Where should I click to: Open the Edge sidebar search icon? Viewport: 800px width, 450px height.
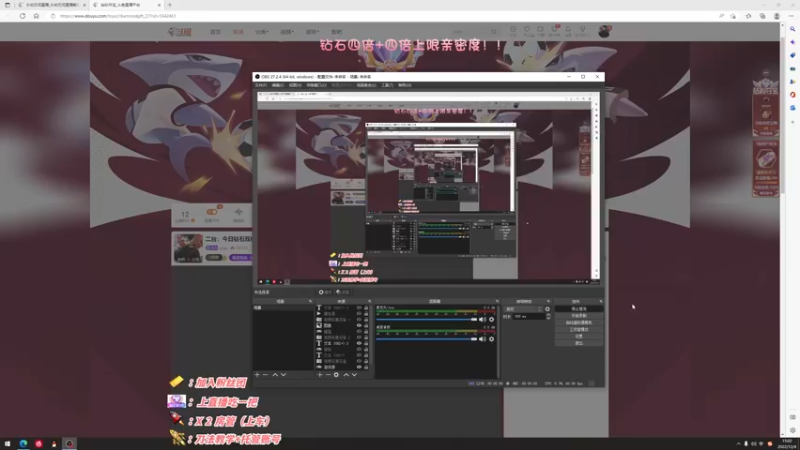[x=792, y=29]
